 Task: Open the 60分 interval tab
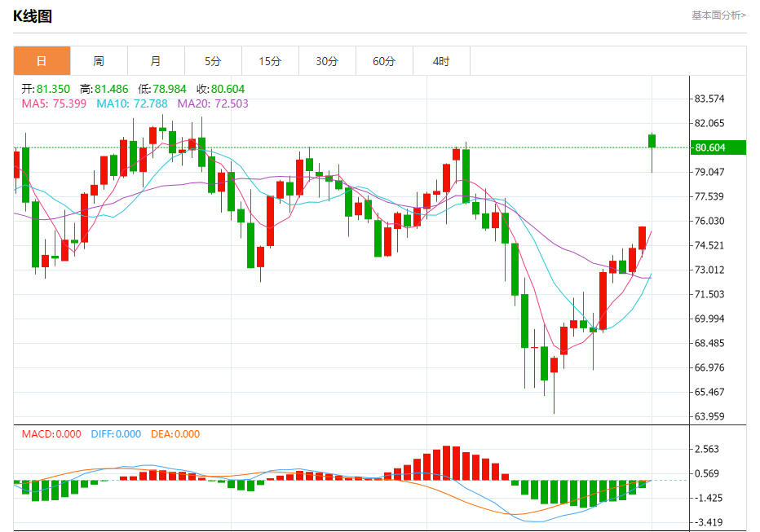pyautogui.click(x=384, y=61)
